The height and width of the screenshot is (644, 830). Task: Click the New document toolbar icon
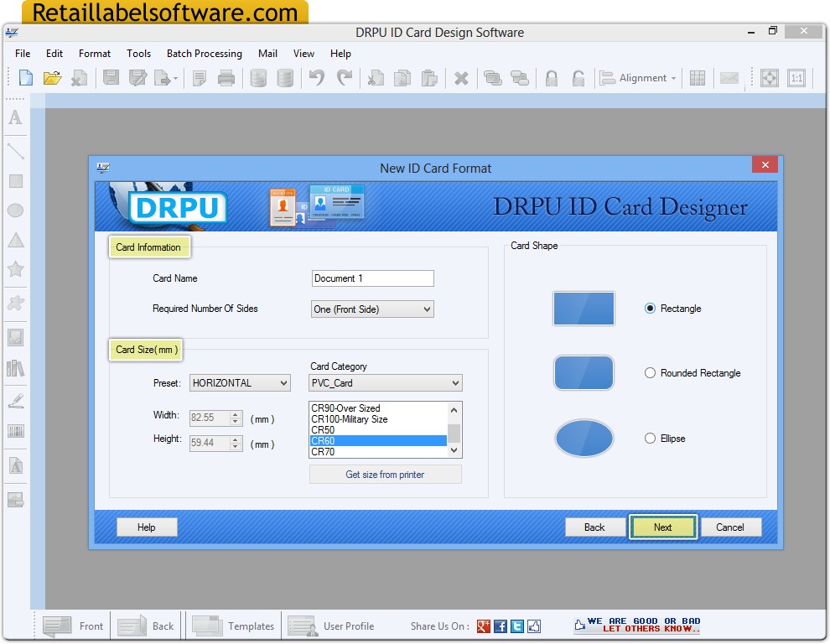click(x=25, y=78)
